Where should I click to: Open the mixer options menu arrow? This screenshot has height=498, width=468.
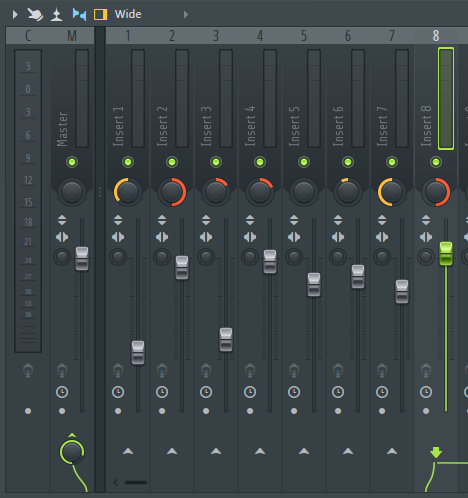[x=15, y=14]
